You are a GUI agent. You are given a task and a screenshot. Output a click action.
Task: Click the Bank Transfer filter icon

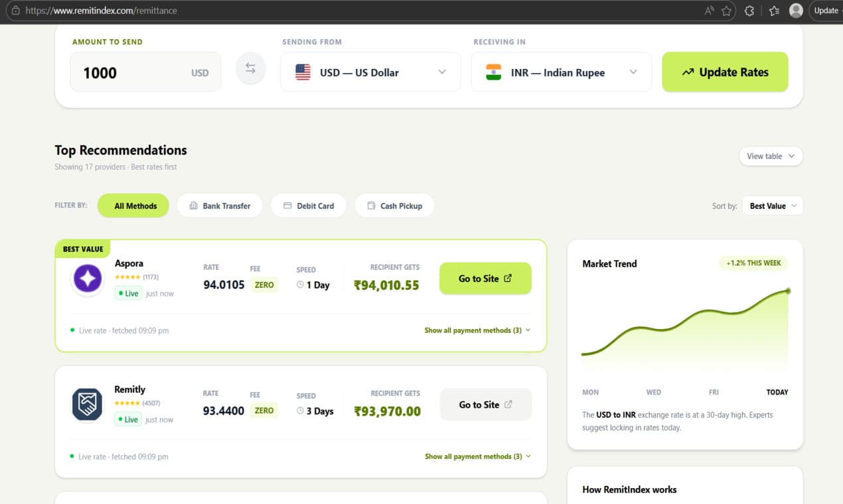192,206
